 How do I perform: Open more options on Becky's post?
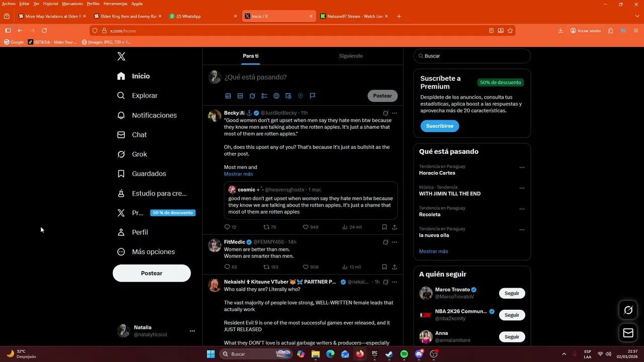pyautogui.click(x=394, y=113)
